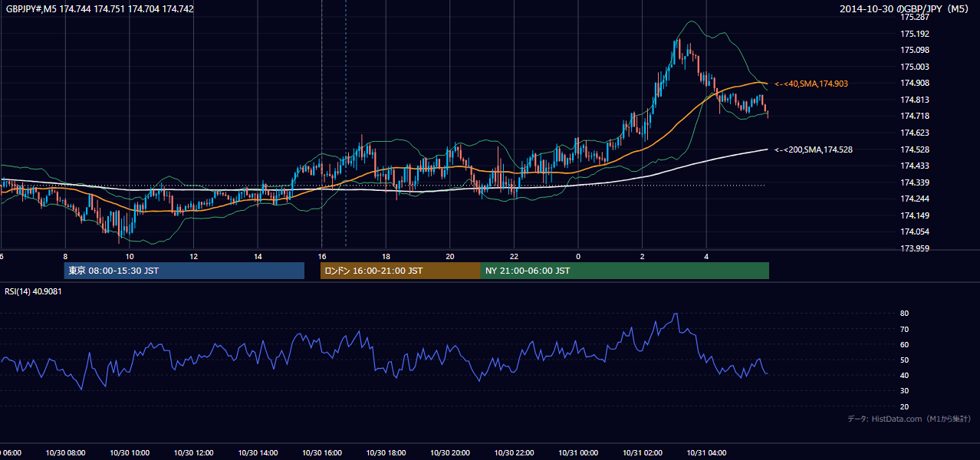Click price axis label 174.339

tap(915, 182)
